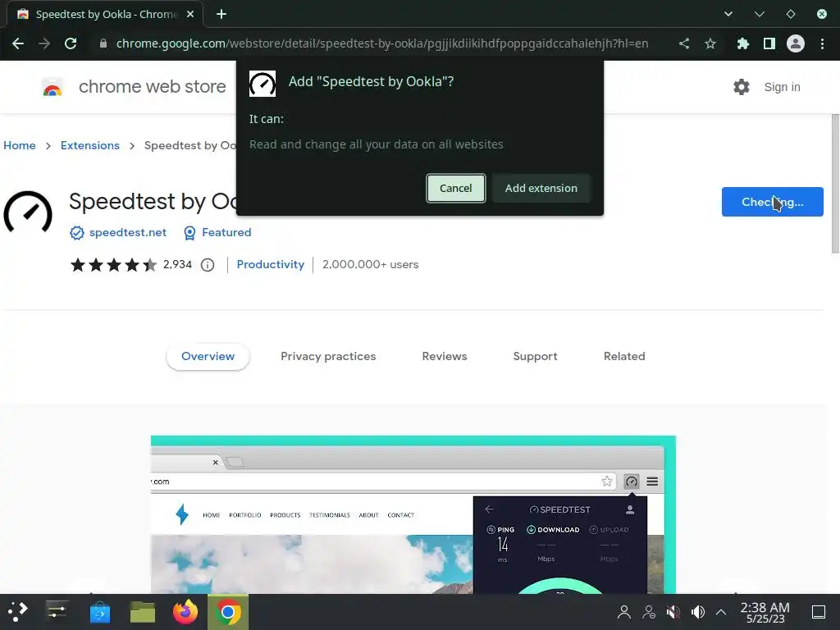Toggle the Chrome side panel icon
Viewport: 840px width, 630px height.
coord(769,43)
